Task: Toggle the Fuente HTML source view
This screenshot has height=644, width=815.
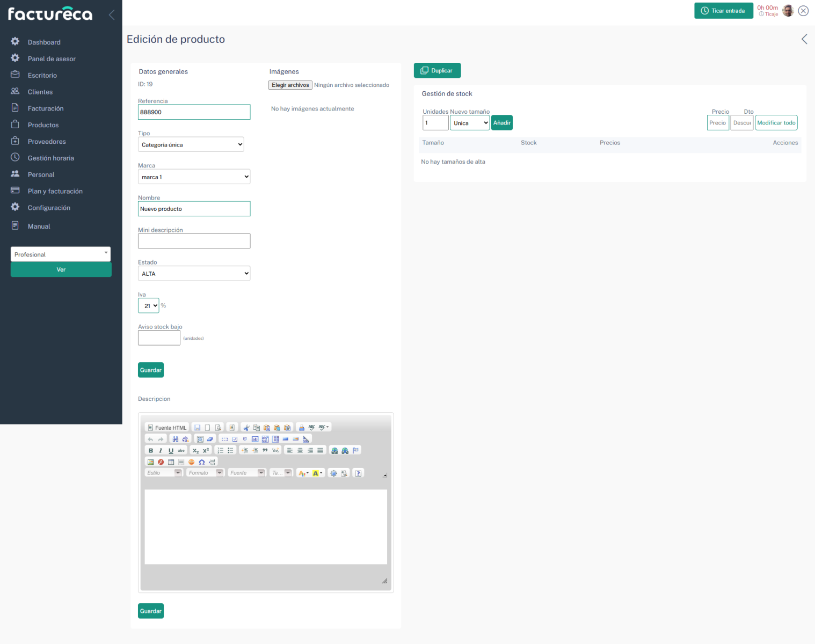Action: point(167,428)
